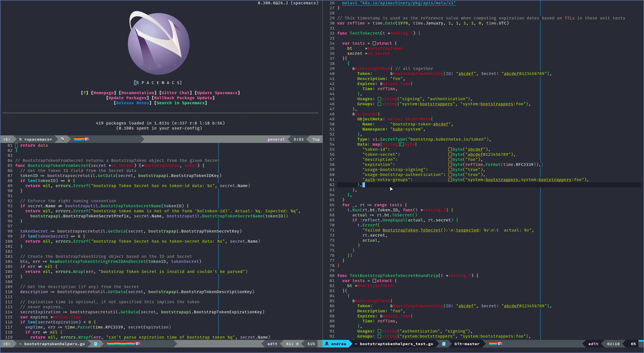Viewport: 644px width, 353px height.
Task: Open the Release Notes link
Action: pos(132,103)
